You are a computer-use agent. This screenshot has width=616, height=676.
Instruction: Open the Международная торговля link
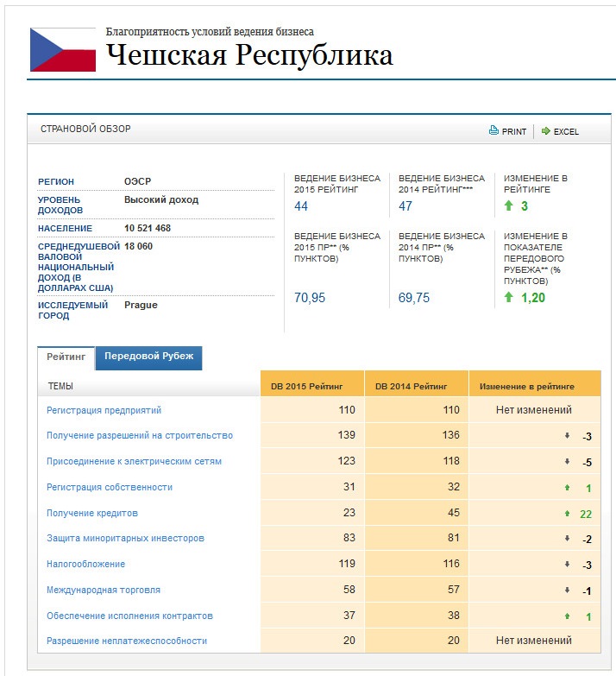click(104, 591)
